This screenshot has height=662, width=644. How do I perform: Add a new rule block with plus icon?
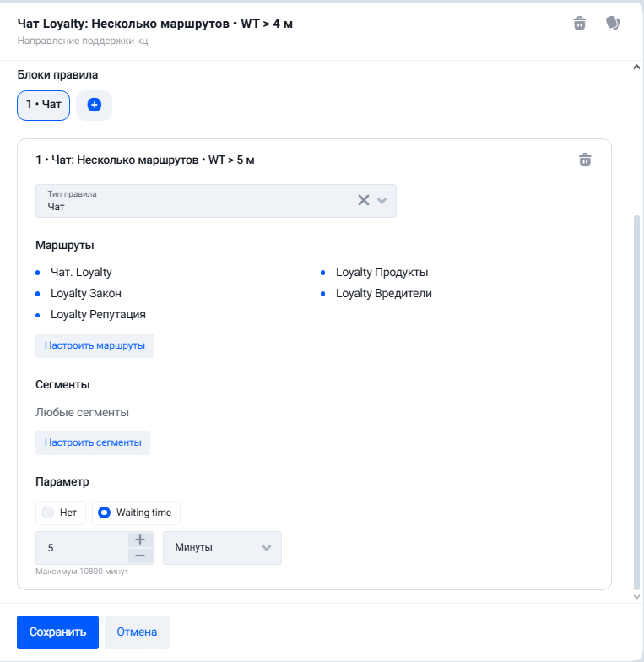[95, 105]
